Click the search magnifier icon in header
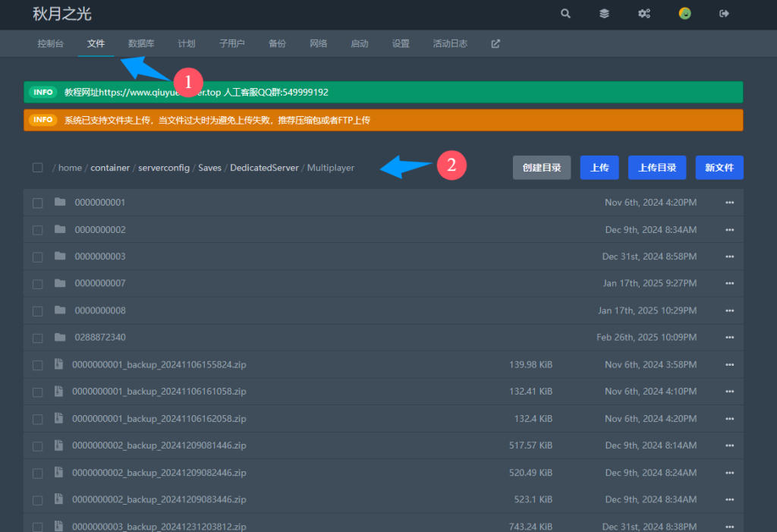The width and height of the screenshot is (777, 532). pos(565,14)
